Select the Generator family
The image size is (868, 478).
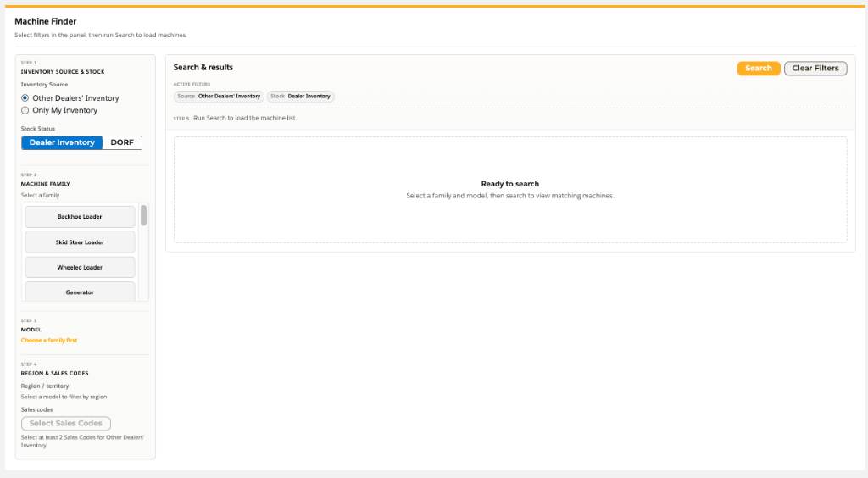pos(80,292)
